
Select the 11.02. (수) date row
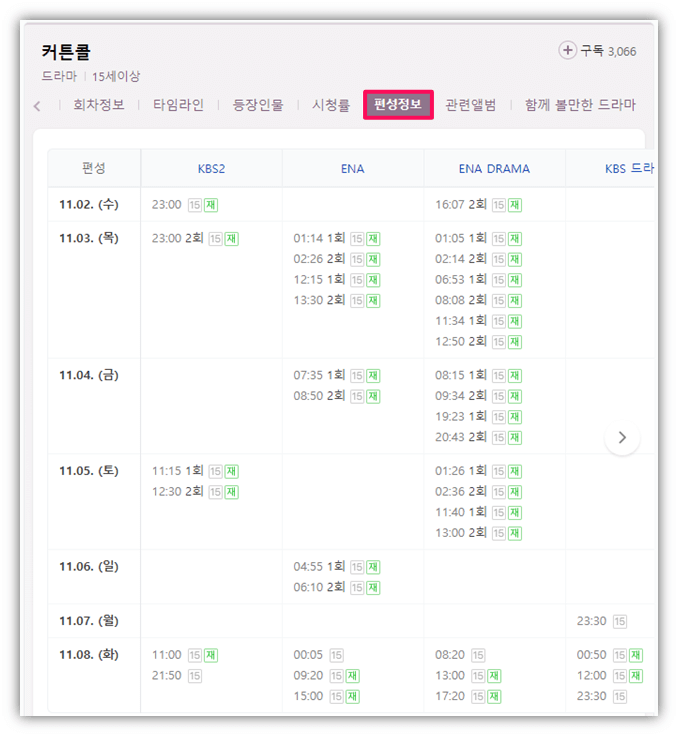(89, 205)
